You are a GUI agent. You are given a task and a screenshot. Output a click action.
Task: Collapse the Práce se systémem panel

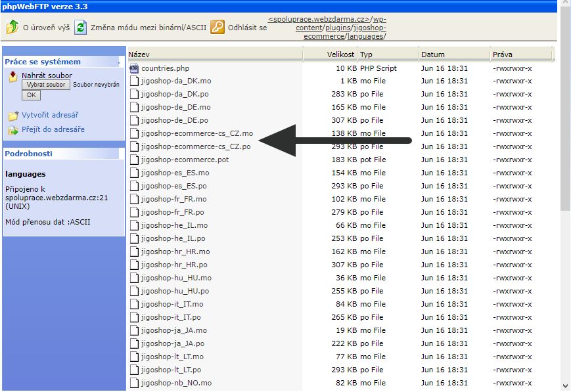pos(119,62)
